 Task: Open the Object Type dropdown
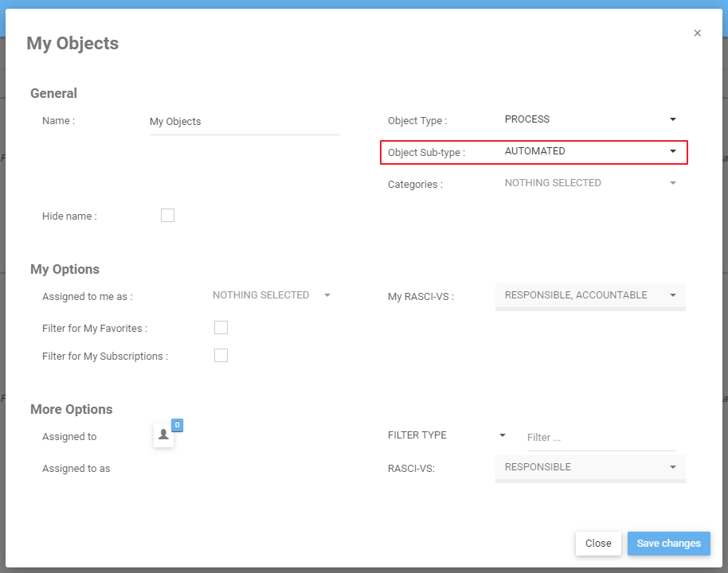click(589, 119)
